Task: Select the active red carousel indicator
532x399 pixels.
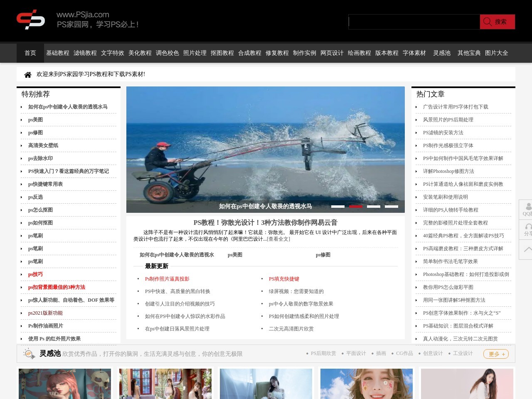Action: click(x=355, y=207)
